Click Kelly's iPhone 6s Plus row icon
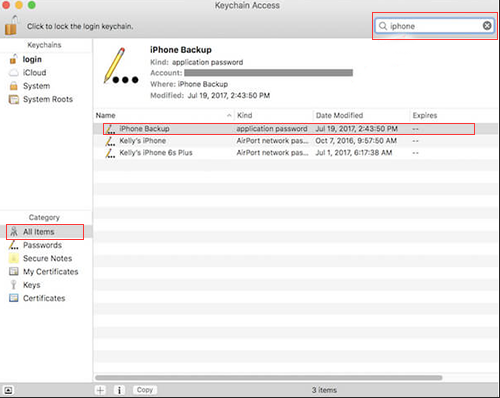The width and height of the screenshot is (500, 398). (x=110, y=153)
